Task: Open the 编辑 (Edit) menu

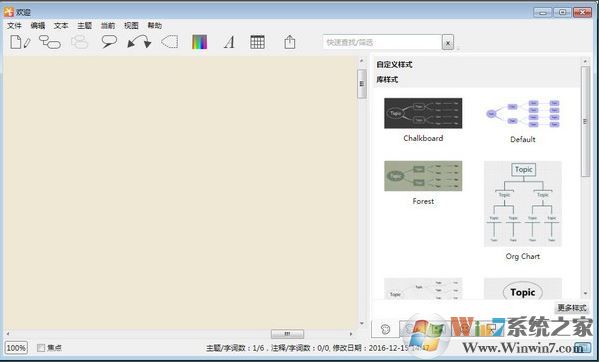Action: click(38, 26)
